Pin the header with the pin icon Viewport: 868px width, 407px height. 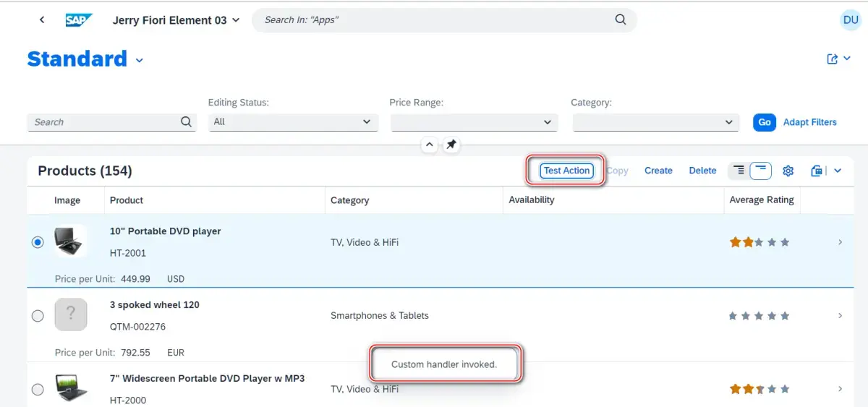click(x=451, y=145)
